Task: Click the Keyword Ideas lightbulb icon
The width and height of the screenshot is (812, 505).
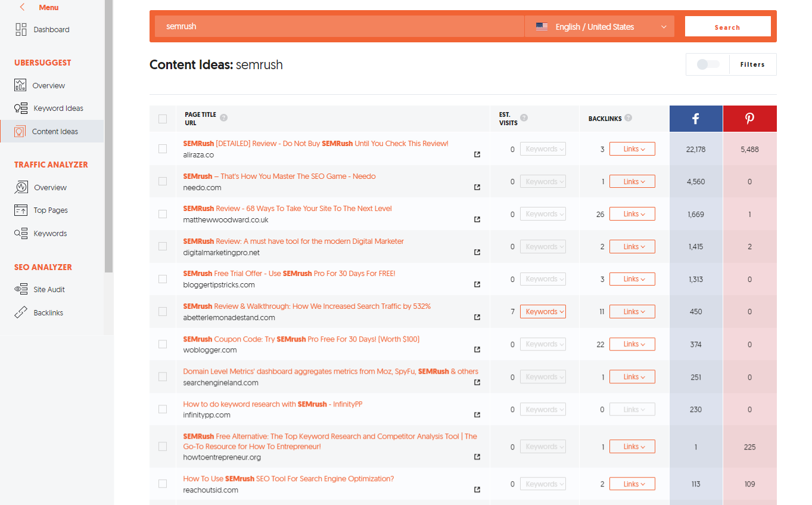Action: (21, 109)
